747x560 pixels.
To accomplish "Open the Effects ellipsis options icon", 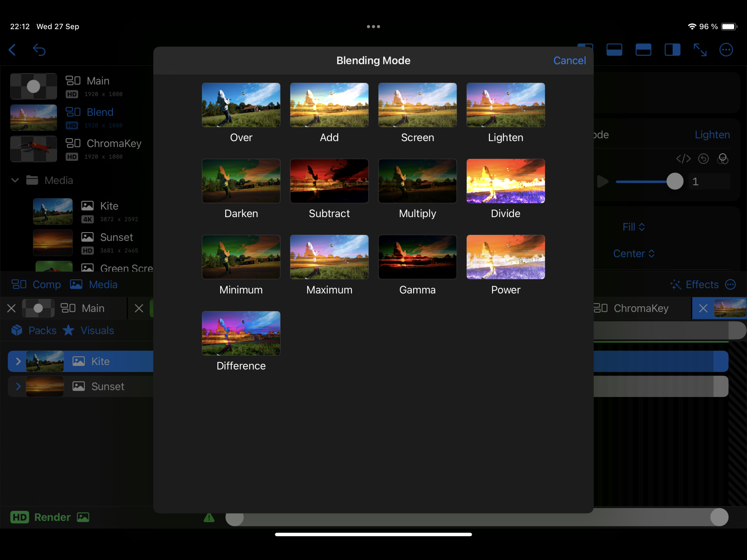I will [730, 284].
